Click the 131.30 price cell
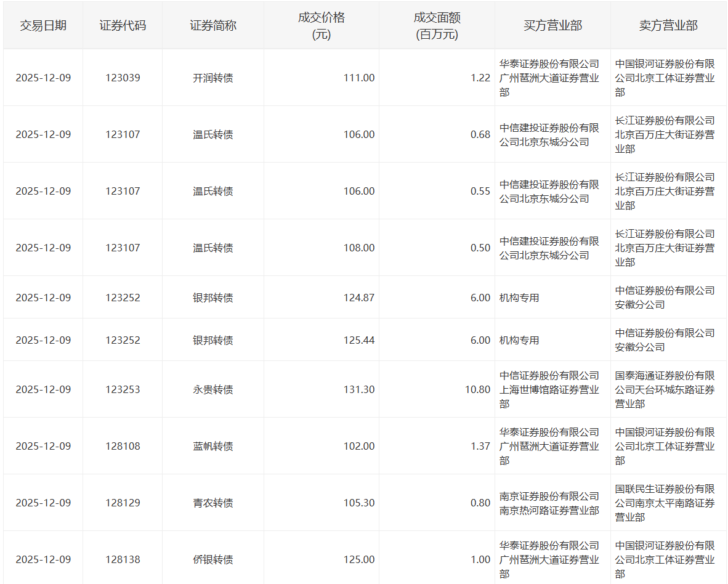The image size is (728, 584). pos(359,390)
